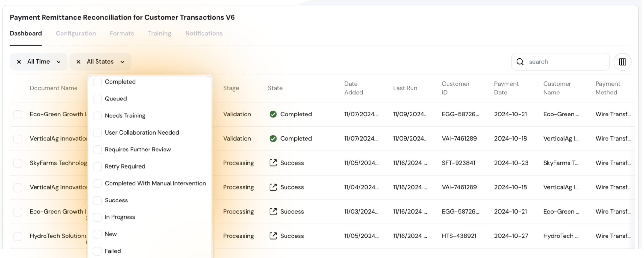Check Completed With Manual Intervention option
This screenshot has height=258, width=644.
tap(97, 183)
